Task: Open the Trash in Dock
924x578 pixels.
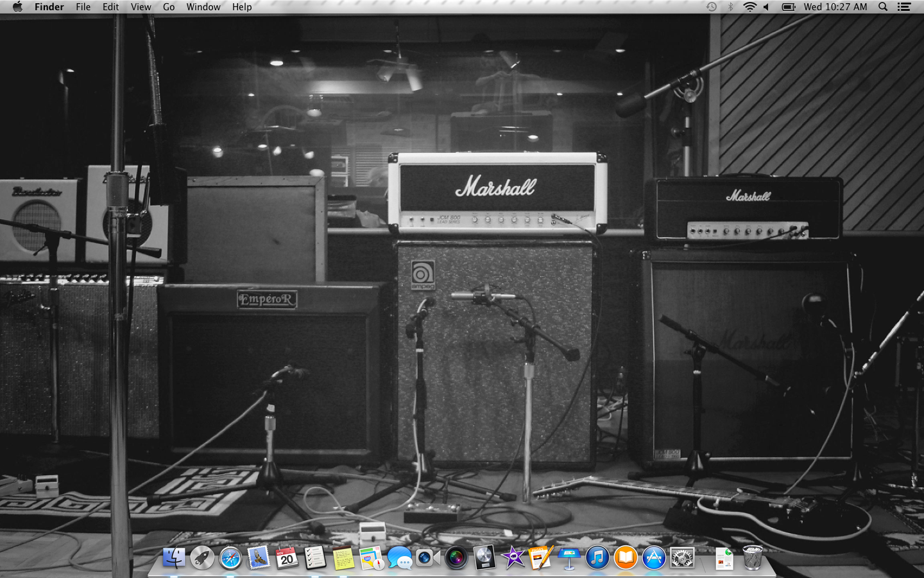Action: pyautogui.click(x=753, y=557)
